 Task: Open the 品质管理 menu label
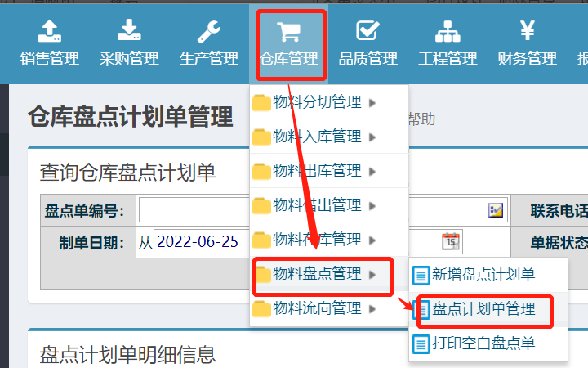[x=367, y=59]
